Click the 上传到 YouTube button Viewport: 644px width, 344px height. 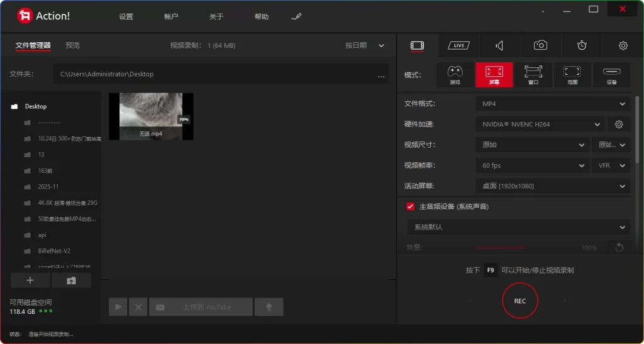pos(201,307)
